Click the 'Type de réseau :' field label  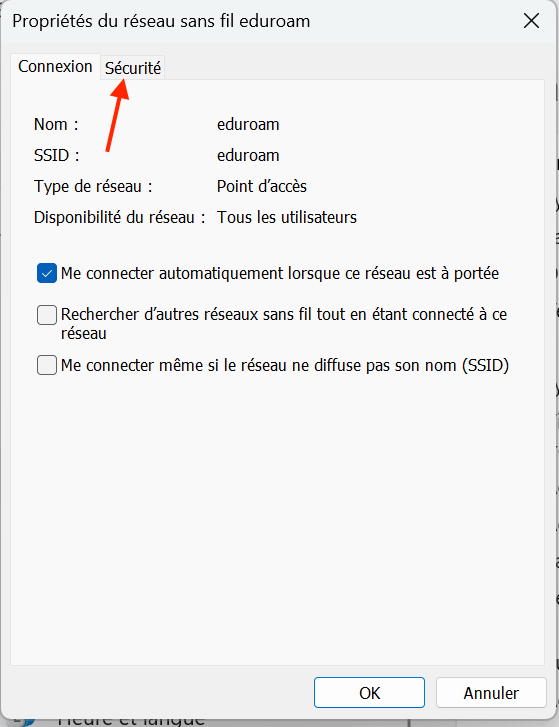(x=93, y=186)
